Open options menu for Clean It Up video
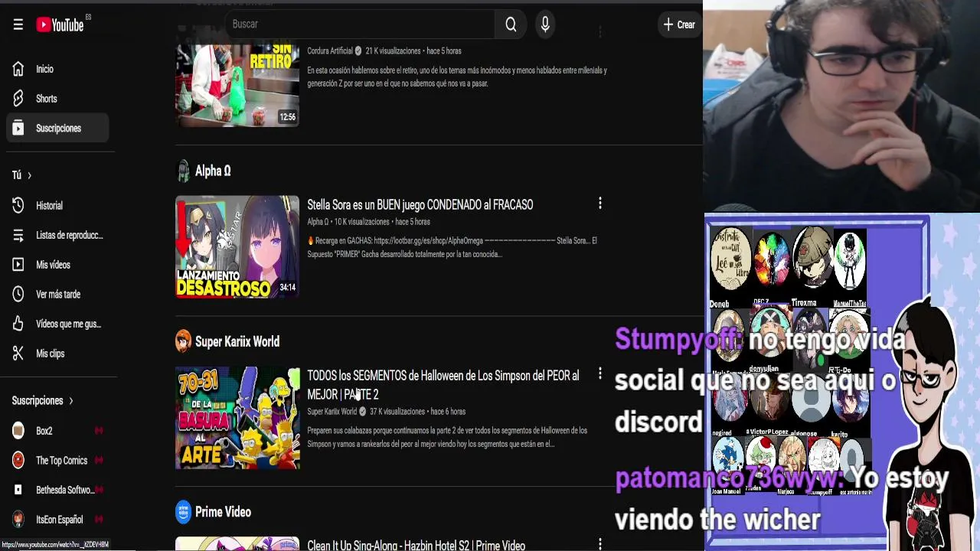This screenshot has height=551, width=980. pyautogui.click(x=600, y=545)
